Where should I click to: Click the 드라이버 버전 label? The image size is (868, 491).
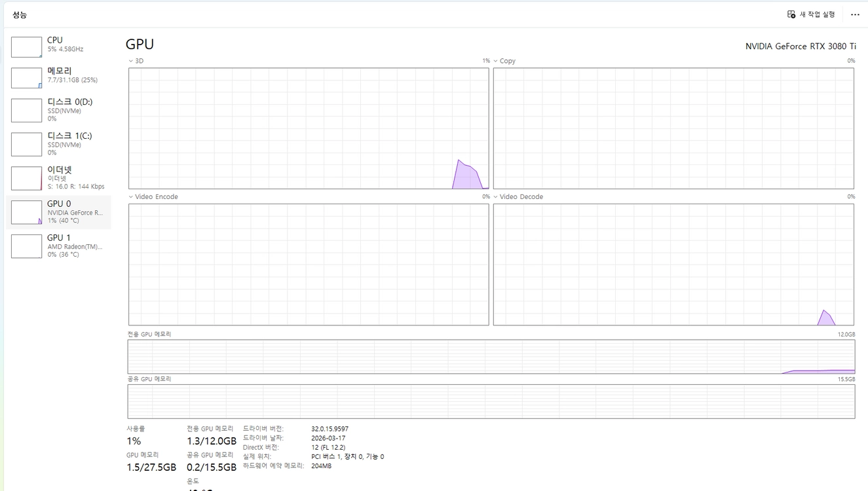tap(263, 429)
